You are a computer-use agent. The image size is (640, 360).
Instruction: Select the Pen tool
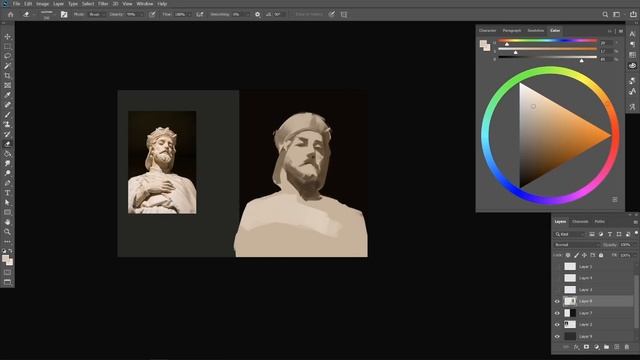coord(7,183)
